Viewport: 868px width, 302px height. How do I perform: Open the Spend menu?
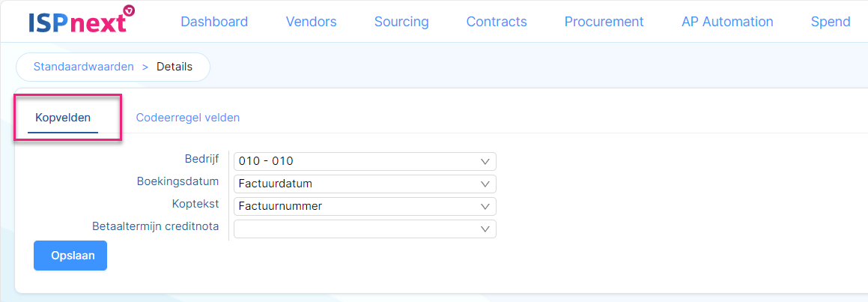click(831, 22)
